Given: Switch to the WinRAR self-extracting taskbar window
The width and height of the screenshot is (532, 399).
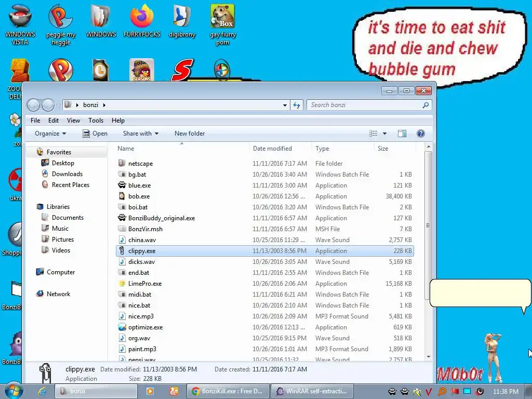Looking at the screenshot, I should pos(312,391).
